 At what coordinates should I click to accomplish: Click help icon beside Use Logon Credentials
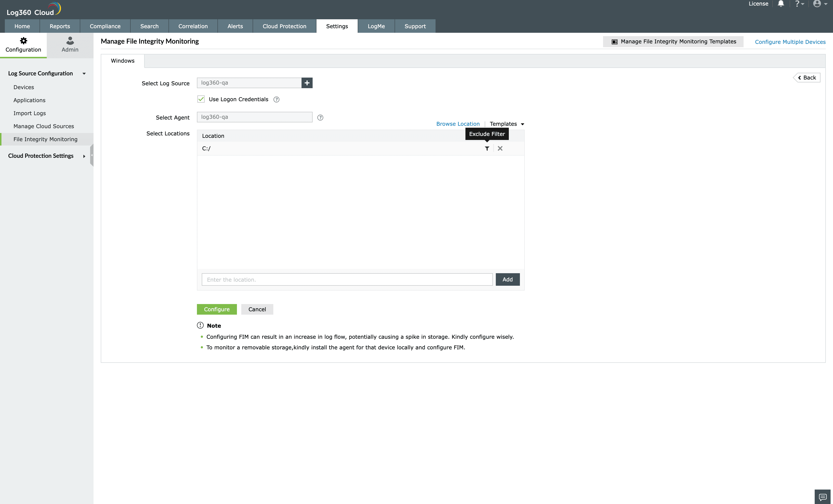click(276, 99)
